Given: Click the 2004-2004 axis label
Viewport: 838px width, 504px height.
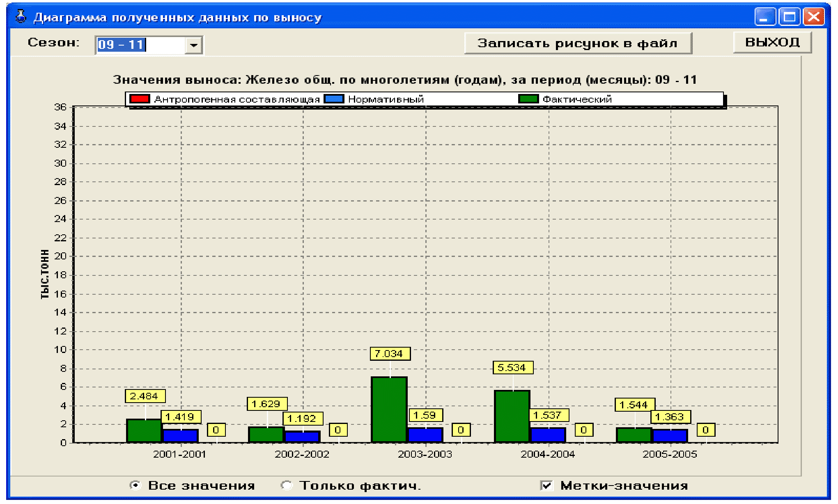Looking at the screenshot, I should (548, 454).
